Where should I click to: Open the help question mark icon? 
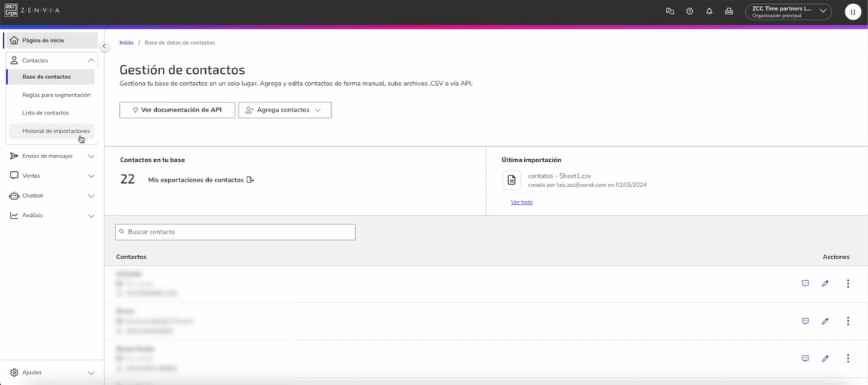[x=690, y=11]
